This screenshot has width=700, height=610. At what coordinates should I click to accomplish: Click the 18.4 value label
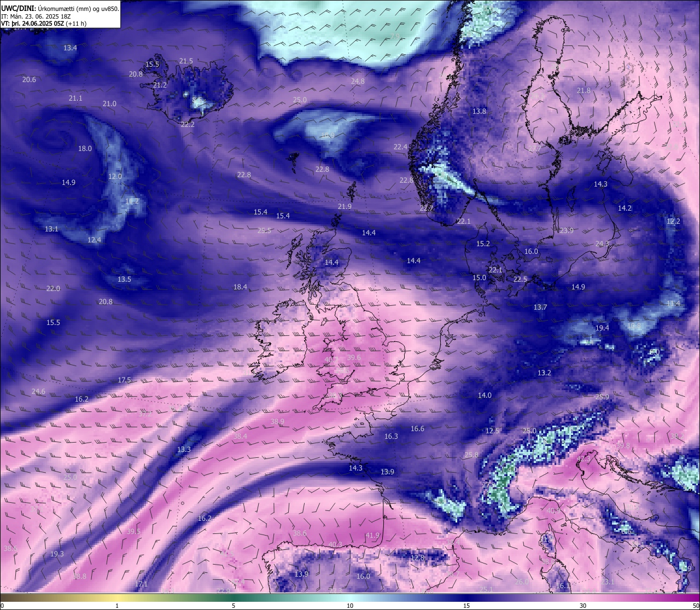point(240,287)
